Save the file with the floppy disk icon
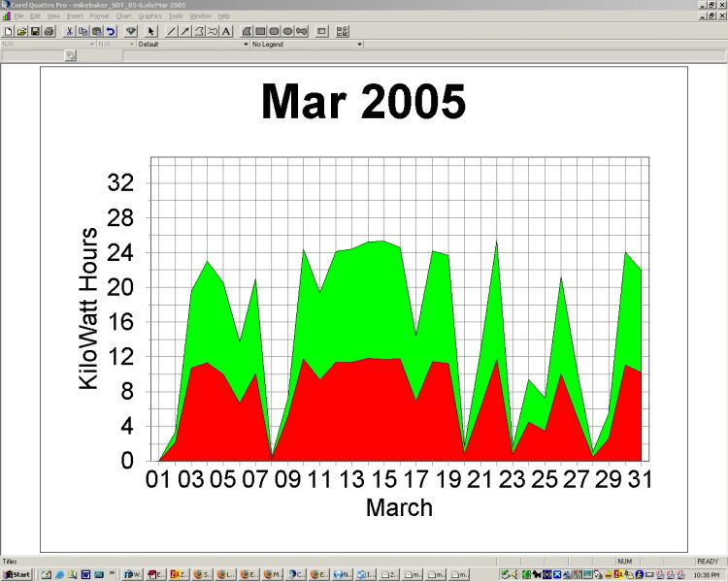The image size is (728, 582). 35,31
